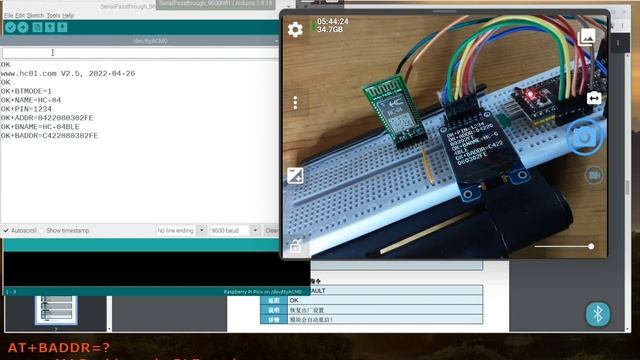
Task: Take a photo with shutter button
Action: [x=584, y=138]
